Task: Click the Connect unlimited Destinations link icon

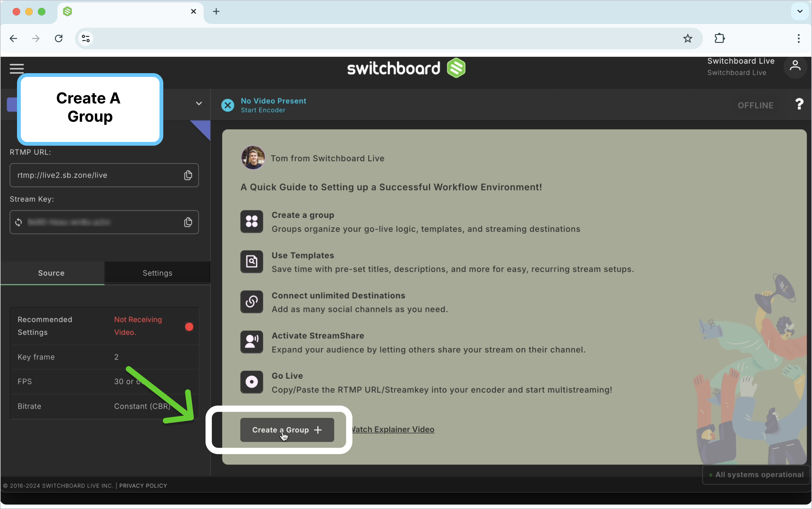Action: 252,302
